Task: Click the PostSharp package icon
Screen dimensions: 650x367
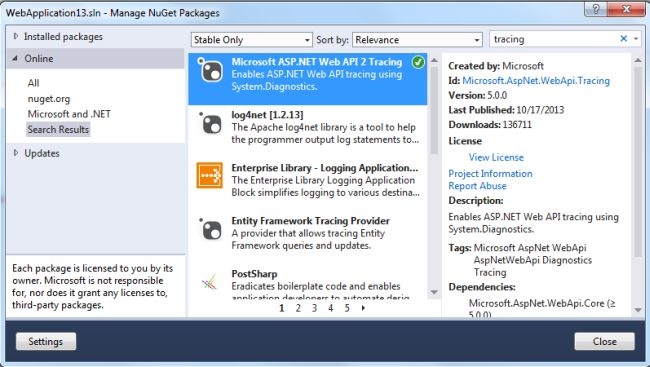Action: 209,282
